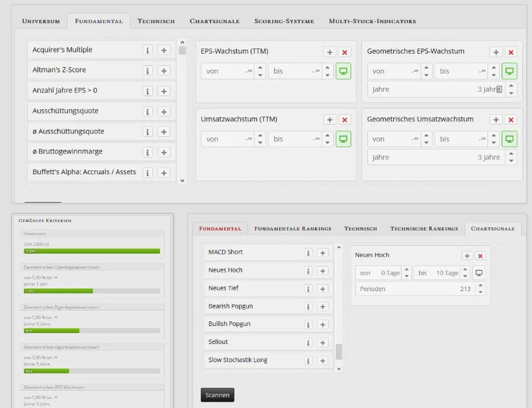Click the green chart icon under Geometrisches Umsatzwachstum
The width and height of the screenshot is (532, 408).
click(x=509, y=139)
